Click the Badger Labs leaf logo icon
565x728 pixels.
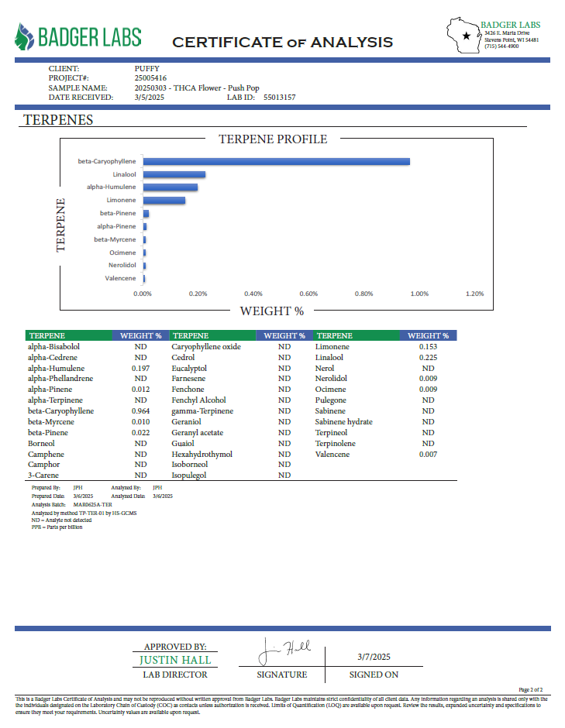tap(25, 36)
